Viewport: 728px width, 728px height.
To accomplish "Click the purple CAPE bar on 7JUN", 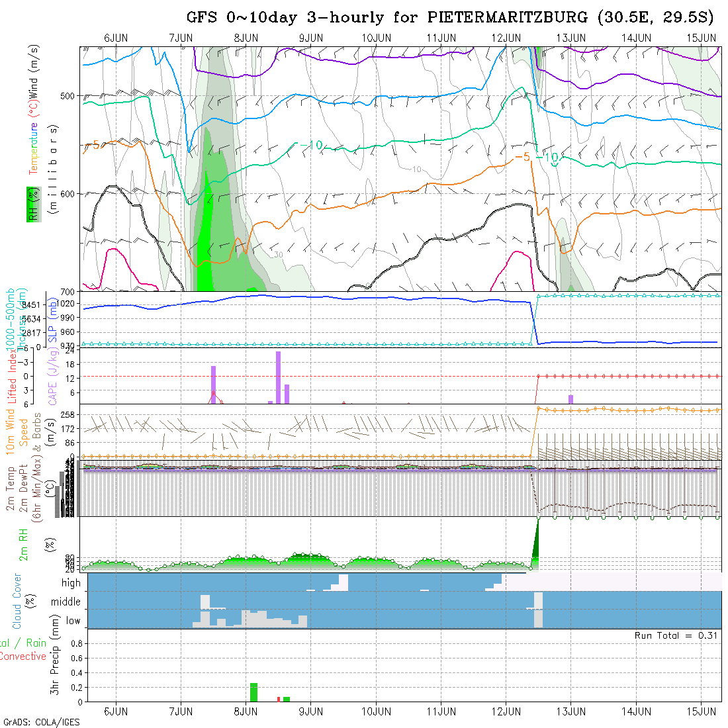I will point(214,384).
